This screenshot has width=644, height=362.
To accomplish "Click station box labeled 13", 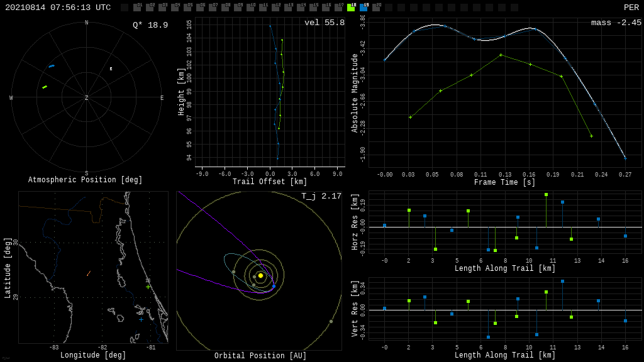I will [288, 7].
